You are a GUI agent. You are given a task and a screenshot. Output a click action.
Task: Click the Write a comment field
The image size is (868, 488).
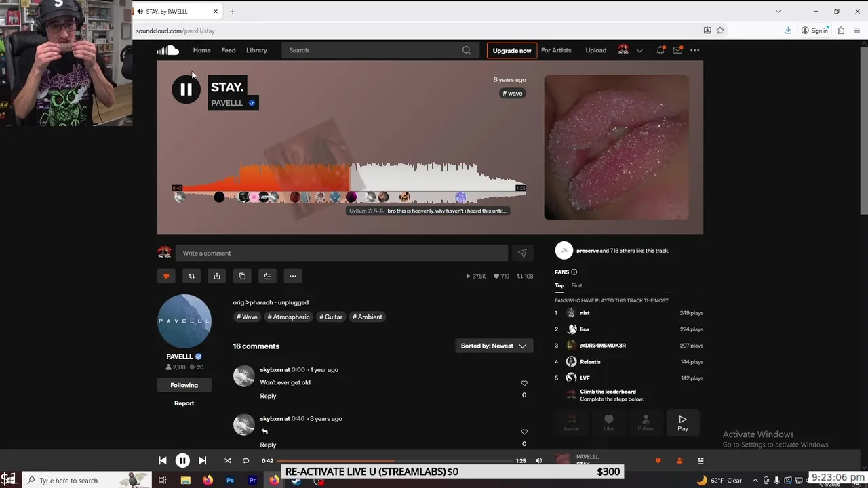point(342,253)
